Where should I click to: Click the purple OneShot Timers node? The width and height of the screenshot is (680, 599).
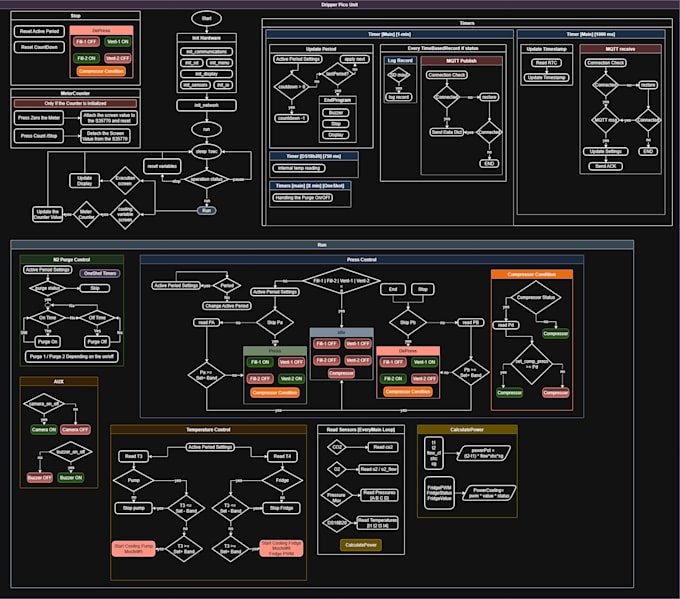(100, 273)
